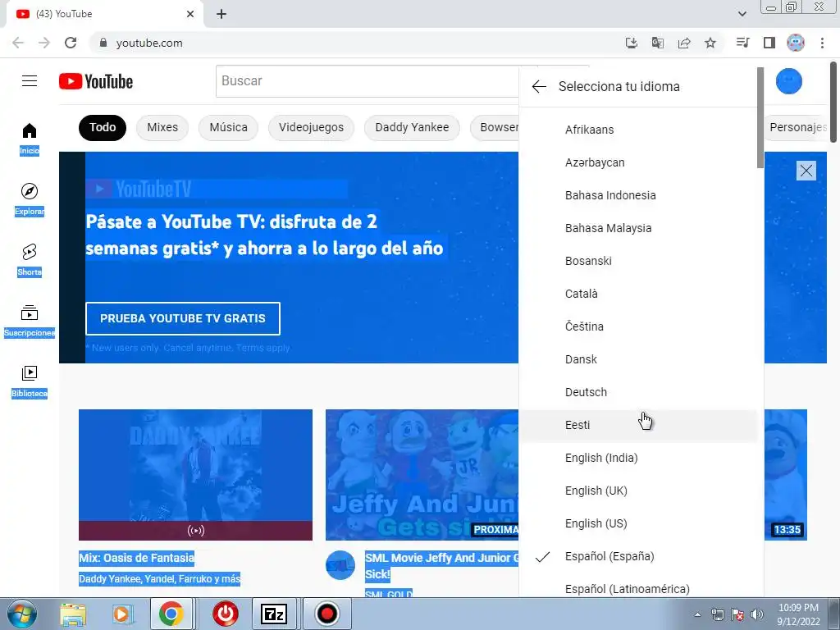Click the language list scrollbar
840x630 pixels.
click(760, 118)
